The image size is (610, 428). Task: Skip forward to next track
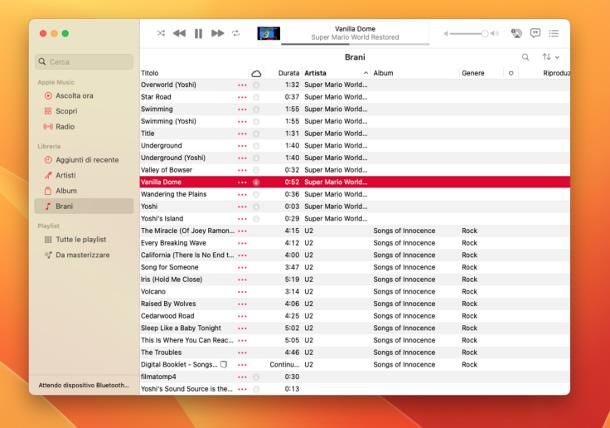click(217, 33)
